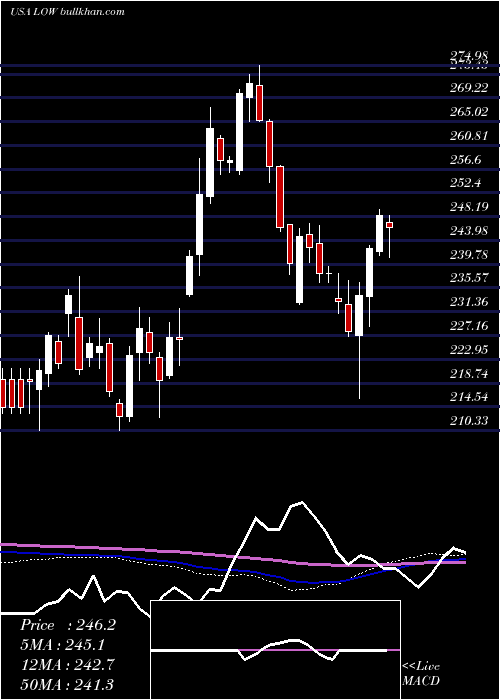Click inside the Live MACD inset chart

click(275, 650)
